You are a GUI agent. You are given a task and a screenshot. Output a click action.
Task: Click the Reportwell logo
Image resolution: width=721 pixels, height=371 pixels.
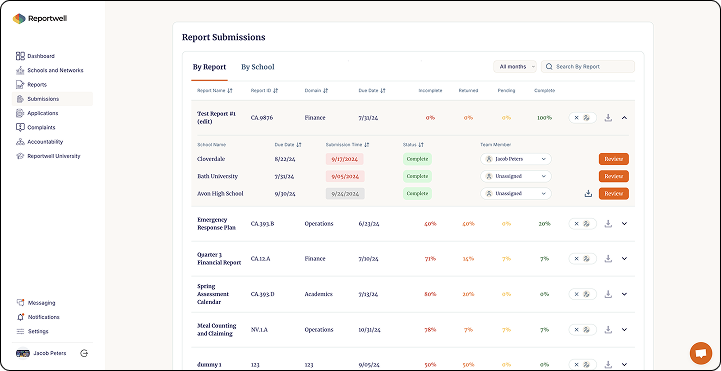tap(40, 19)
